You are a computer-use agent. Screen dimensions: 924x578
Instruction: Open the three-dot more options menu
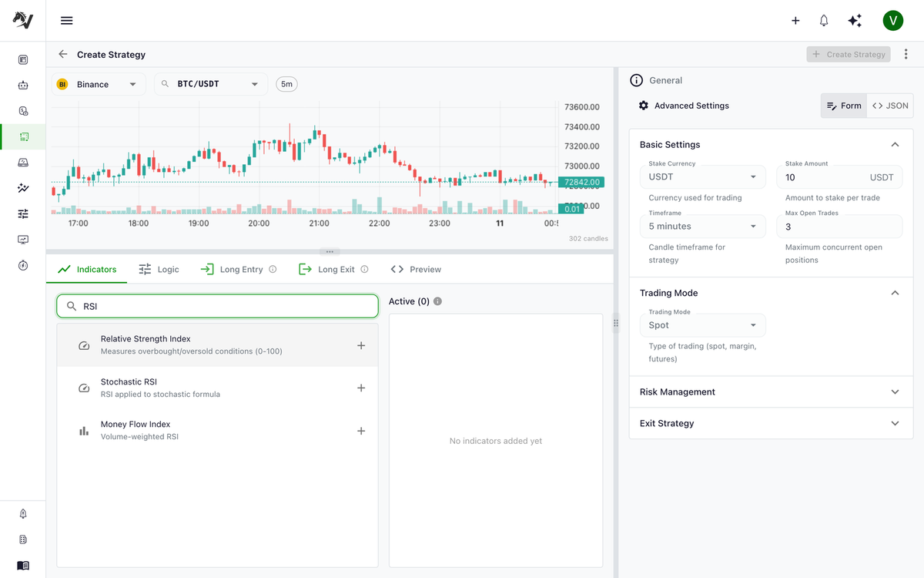tap(906, 55)
